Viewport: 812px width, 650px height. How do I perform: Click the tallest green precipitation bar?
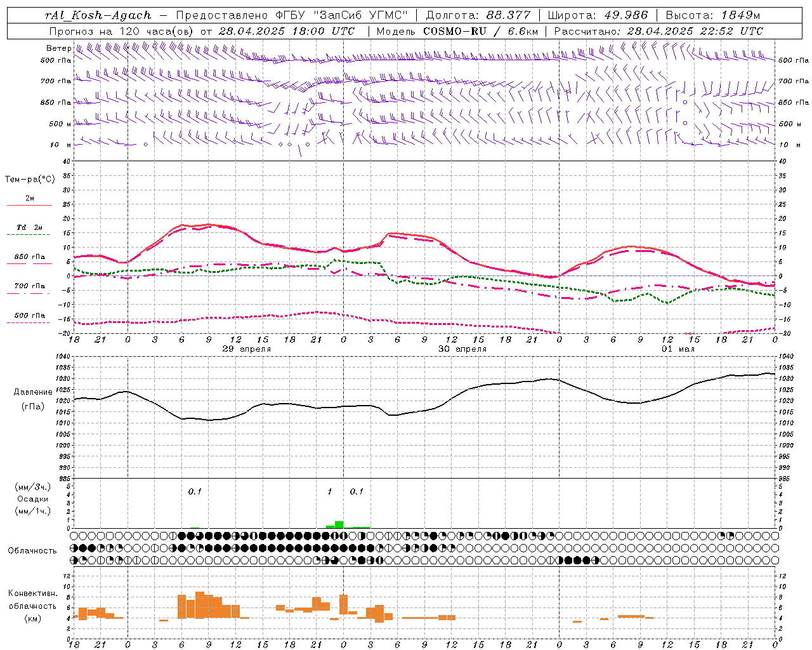tap(339, 525)
